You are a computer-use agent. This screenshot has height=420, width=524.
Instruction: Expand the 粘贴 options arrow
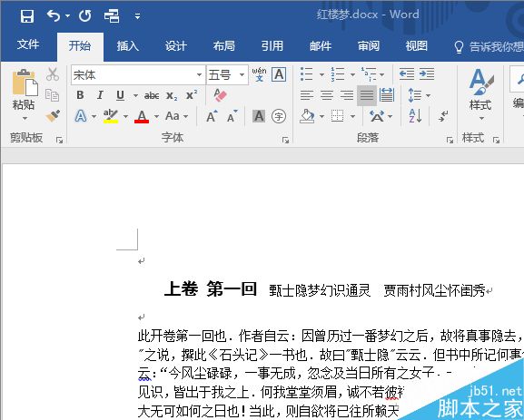point(25,118)
